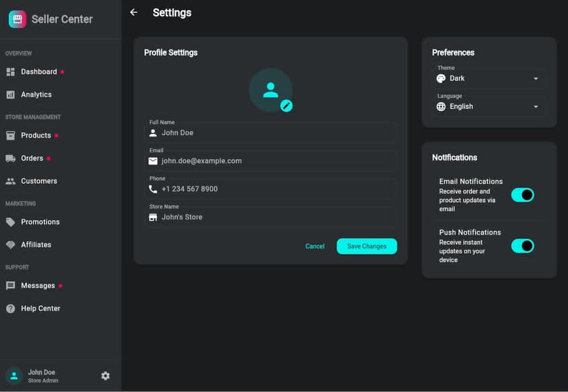
Task: Click the Full Name input field
Action: coord(274,133)
